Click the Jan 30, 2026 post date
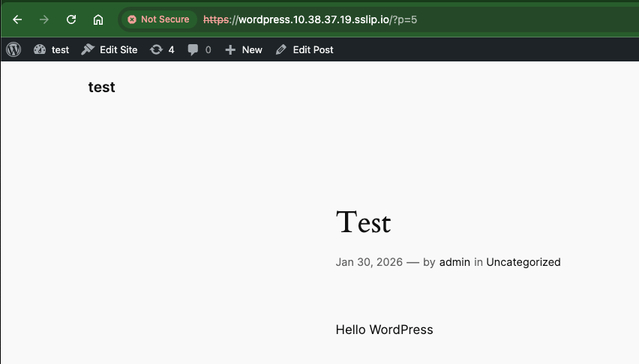639x364 pixels. (368, 262)
